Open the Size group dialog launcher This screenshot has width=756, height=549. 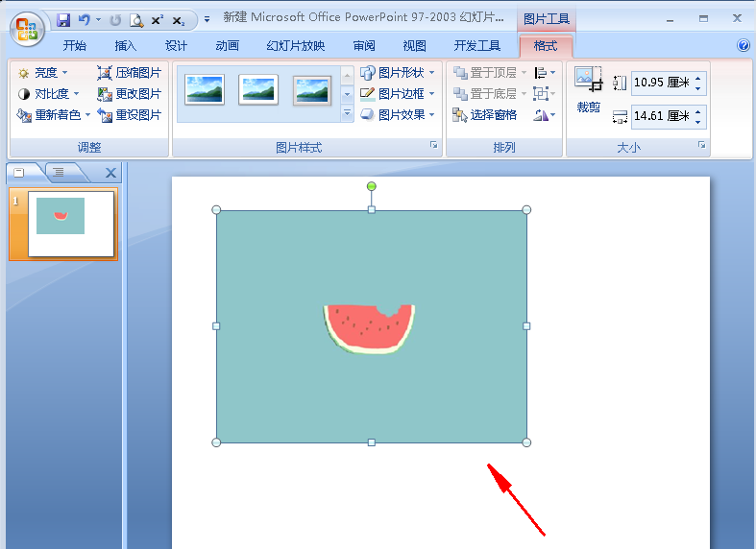click(702, 145)
